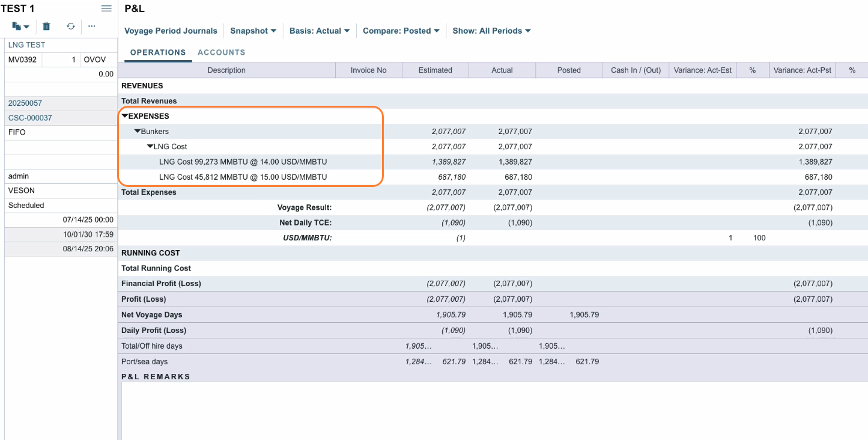Click inside the P&L Remarks text area

coord(493,411)
